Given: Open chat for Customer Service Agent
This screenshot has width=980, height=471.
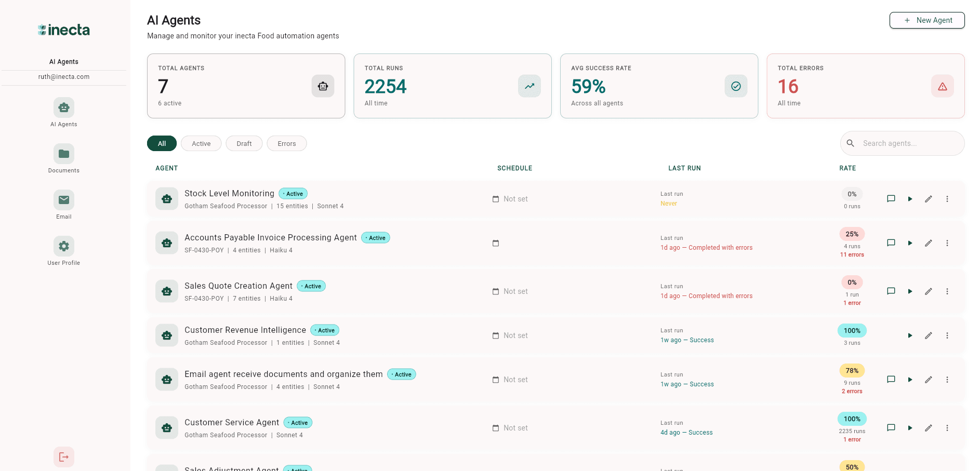Looking at the screenshot, I should point(891,428).
